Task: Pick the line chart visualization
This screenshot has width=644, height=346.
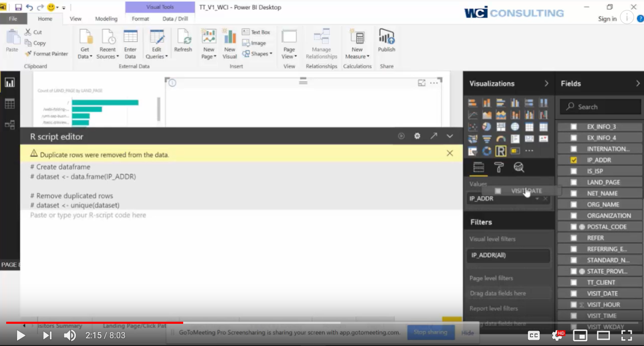Action: pyautogui.click(x=473, y=115)
